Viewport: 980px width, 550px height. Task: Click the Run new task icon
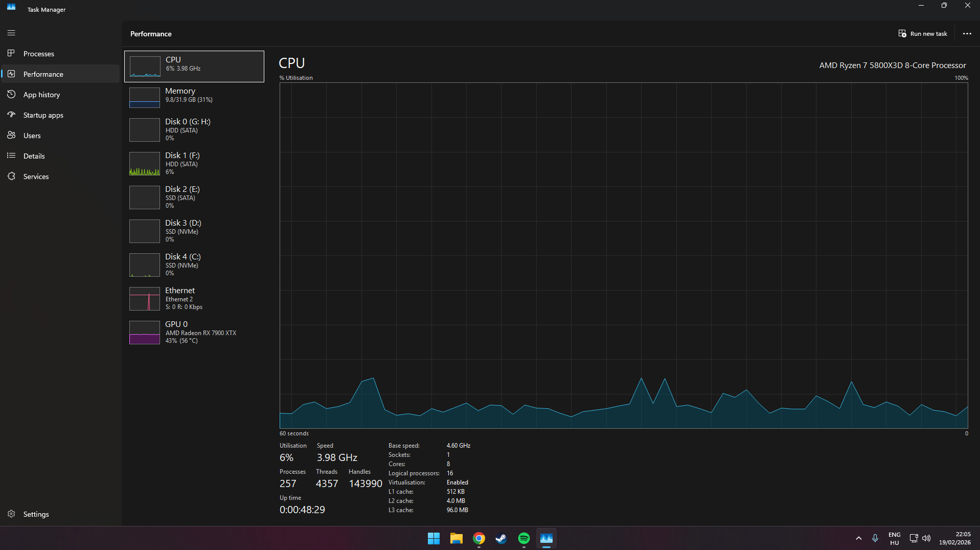tap(902, 33)
